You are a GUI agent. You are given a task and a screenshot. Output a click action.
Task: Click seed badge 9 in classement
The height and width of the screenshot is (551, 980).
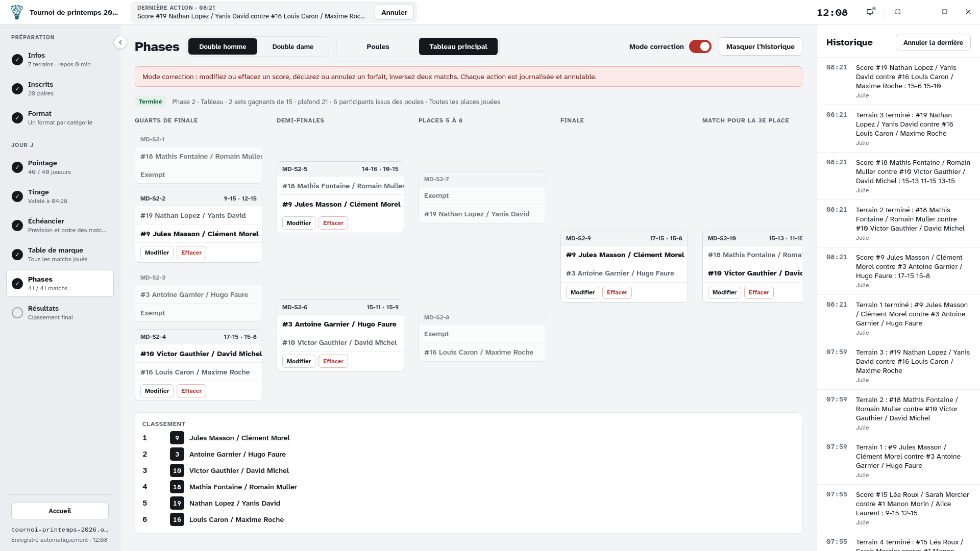point(177,438)
